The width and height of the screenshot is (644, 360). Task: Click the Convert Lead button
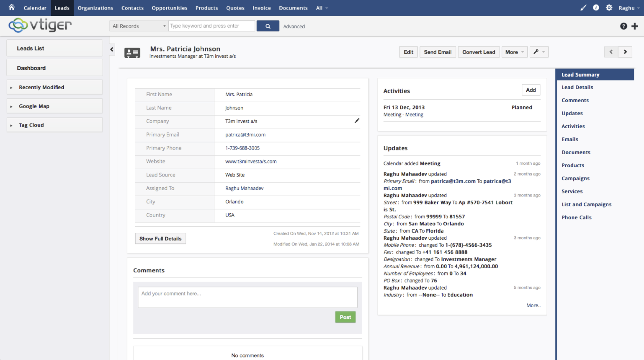[x=479, y=52]
